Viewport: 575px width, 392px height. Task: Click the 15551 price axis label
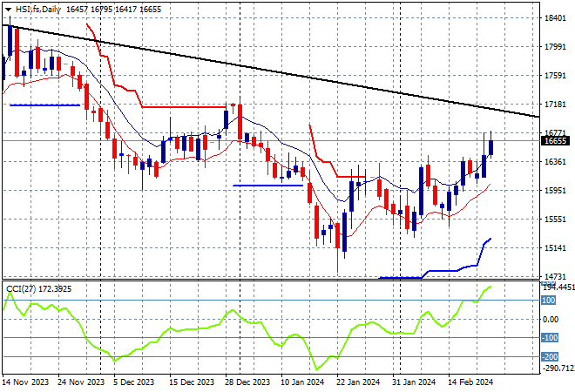click(x=555, y=219)
